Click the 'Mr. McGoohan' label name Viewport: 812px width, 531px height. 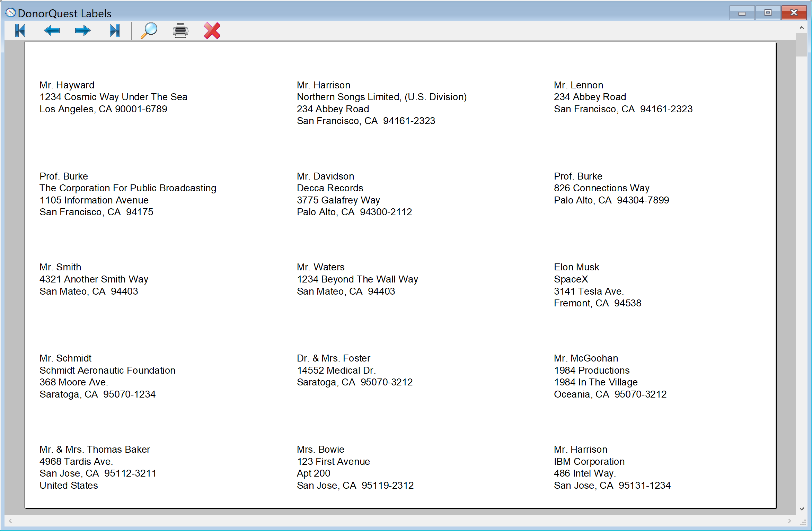point(586,358)
